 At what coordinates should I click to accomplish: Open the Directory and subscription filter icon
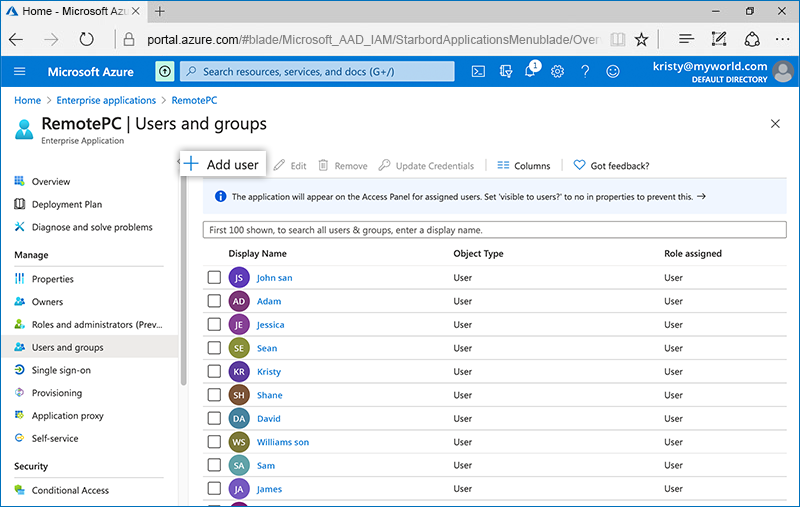click(506, 71)
